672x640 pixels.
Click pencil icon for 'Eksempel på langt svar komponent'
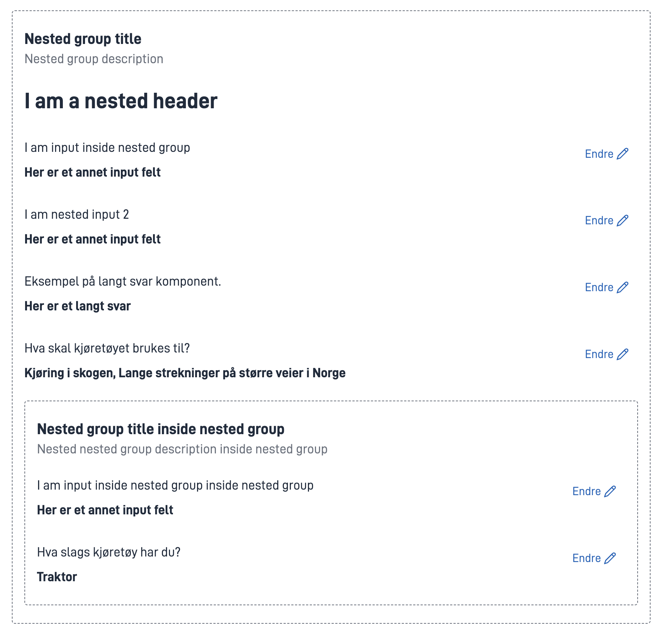point(622,287)
